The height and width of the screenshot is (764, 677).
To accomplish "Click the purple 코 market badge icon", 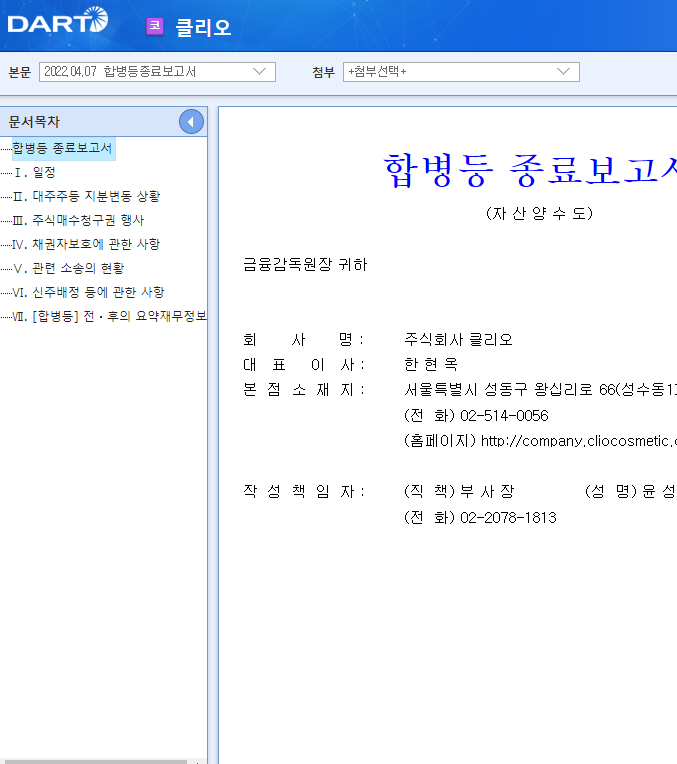I will click(x=155, y=26).
